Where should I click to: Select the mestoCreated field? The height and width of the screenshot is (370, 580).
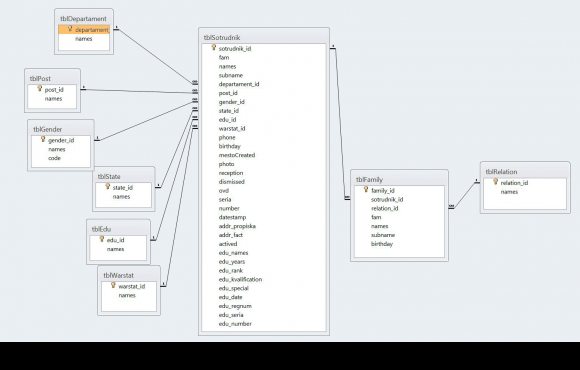click(237, 155)
